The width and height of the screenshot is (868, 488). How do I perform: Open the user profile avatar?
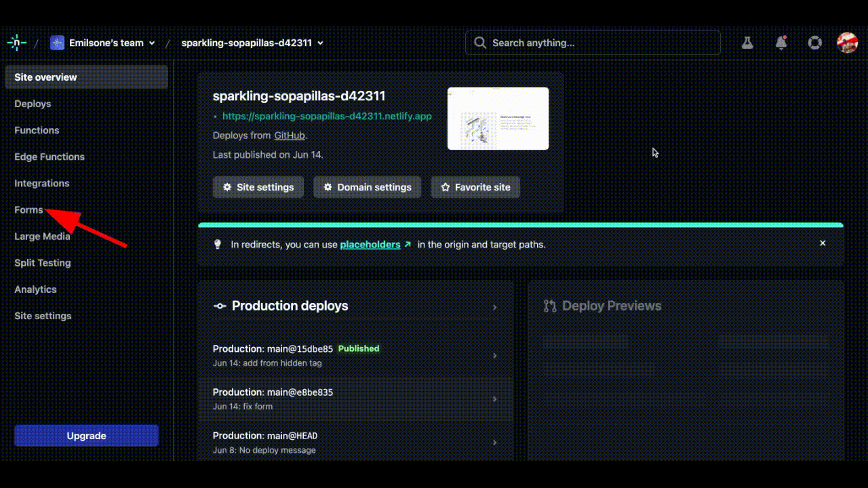(847, 43)
